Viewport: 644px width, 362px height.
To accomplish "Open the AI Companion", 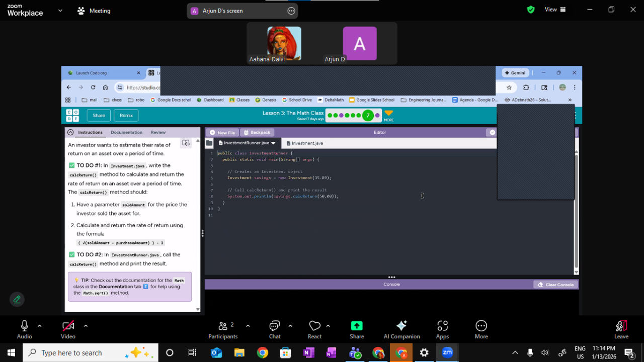I will [x=401, y=329].
